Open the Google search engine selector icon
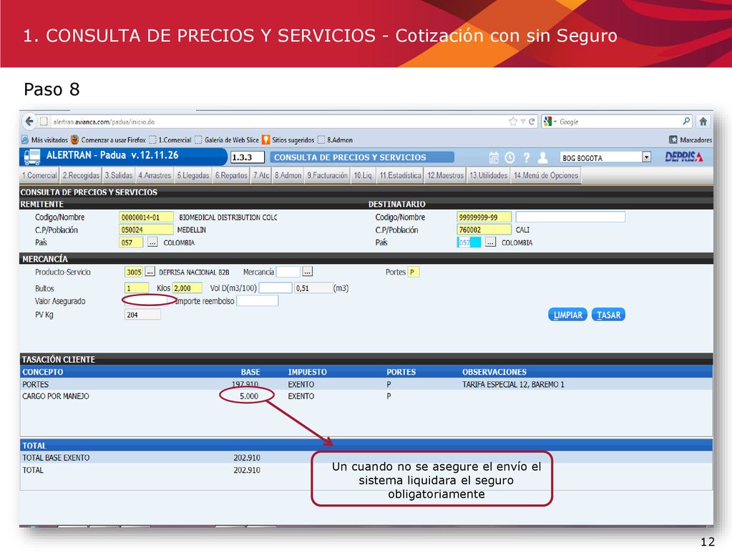The image size is (732, 560). tap(548, 122)
